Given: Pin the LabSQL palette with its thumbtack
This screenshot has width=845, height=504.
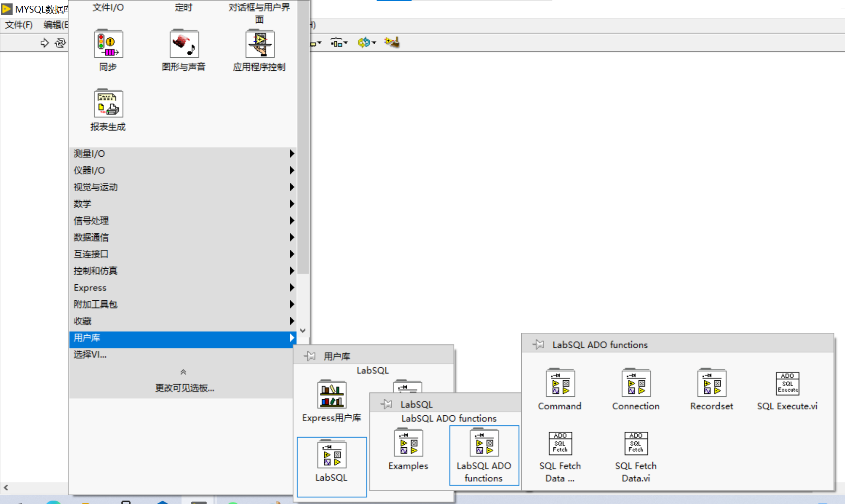Looking at the screenshot, I should coord(387,404).
